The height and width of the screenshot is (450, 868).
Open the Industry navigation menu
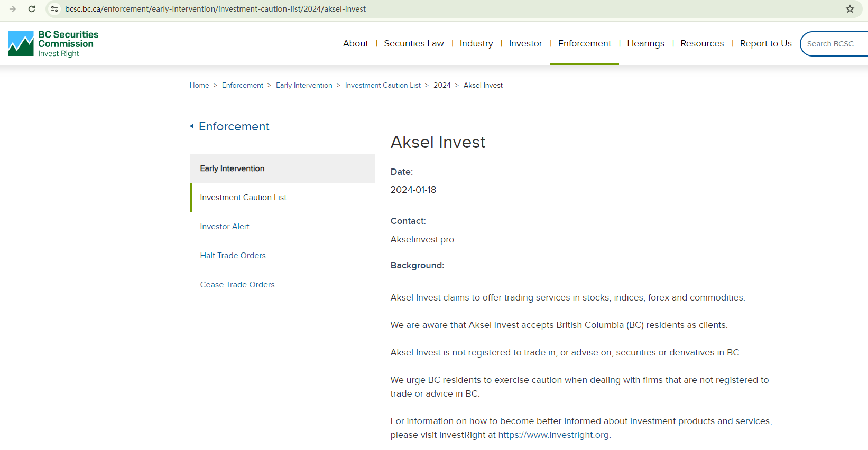pos(476,43)
